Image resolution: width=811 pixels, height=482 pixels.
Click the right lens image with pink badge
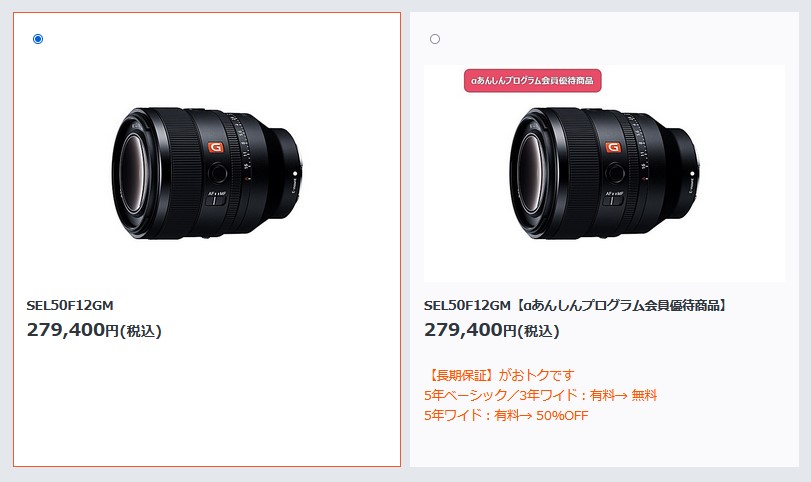click(604, 173)
